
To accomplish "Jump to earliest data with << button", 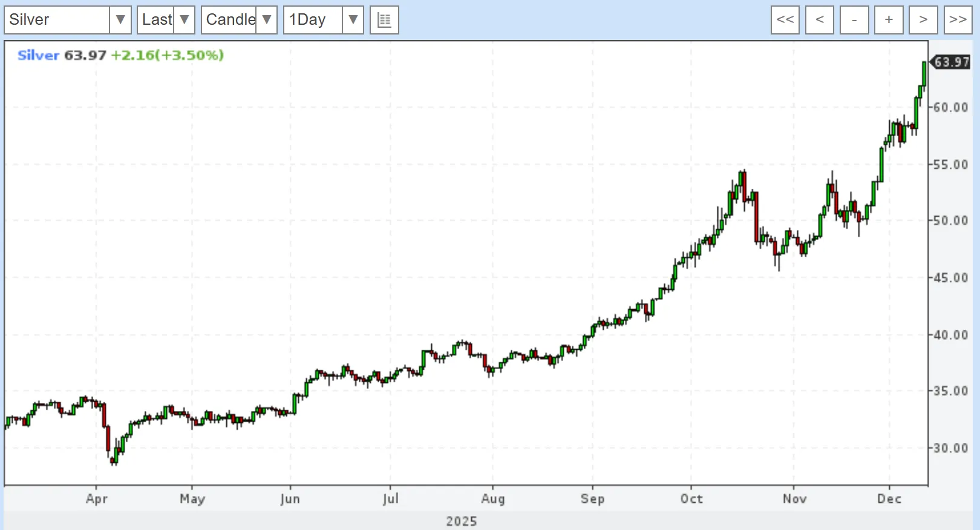I will pyautogui.click(x=785, y=20).
